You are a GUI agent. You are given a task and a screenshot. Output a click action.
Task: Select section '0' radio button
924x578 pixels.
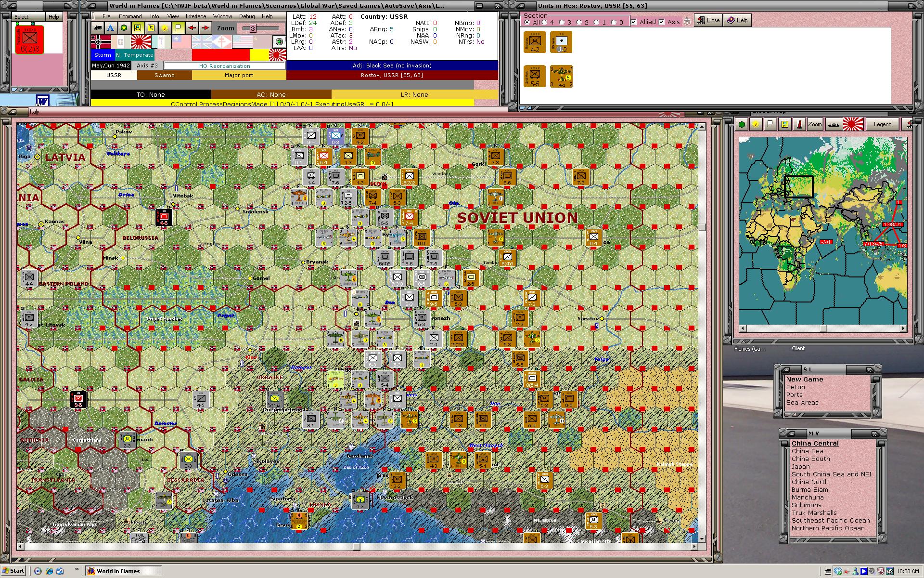pyautogui.click(x=614, y=22)
